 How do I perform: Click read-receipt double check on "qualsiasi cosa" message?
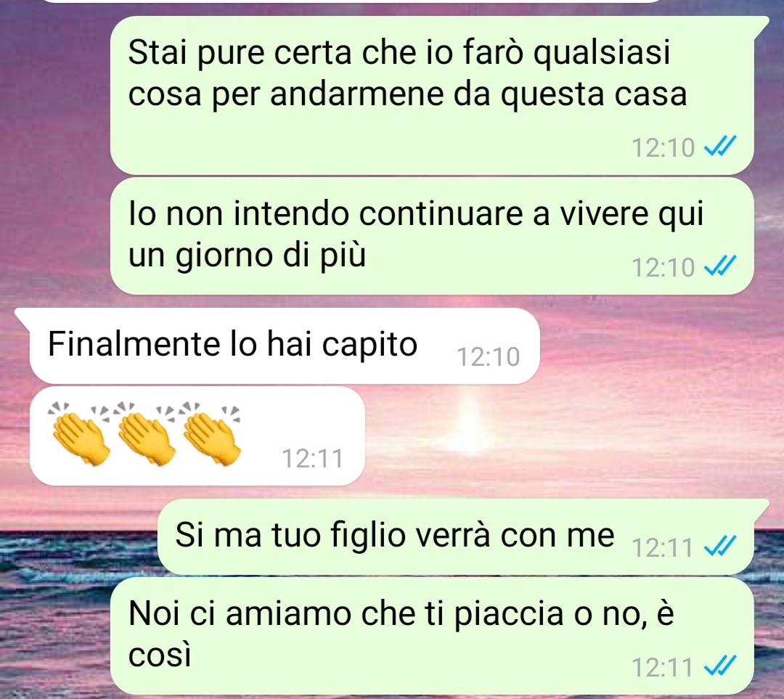[x=719, y=147]
